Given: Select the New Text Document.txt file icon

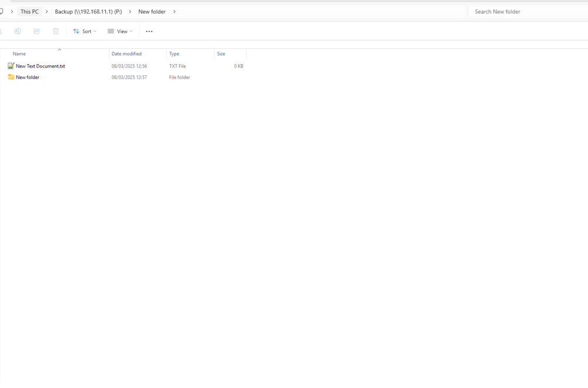Looking at the screenshot, I should pos(11,66).
